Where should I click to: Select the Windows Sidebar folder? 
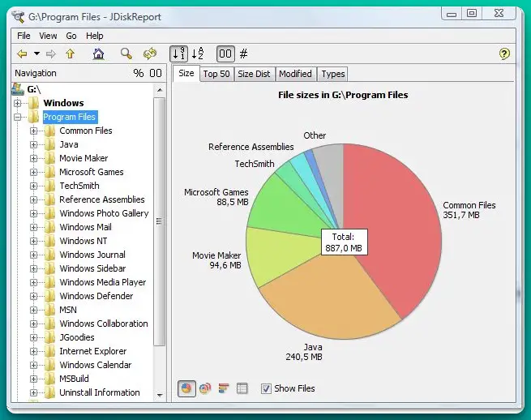(x=92, y=268)
